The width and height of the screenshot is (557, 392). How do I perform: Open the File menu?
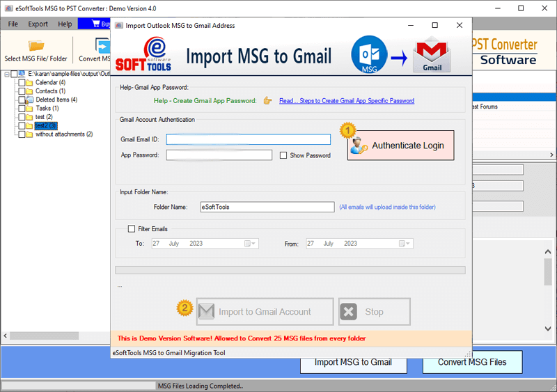pos(13,24)
